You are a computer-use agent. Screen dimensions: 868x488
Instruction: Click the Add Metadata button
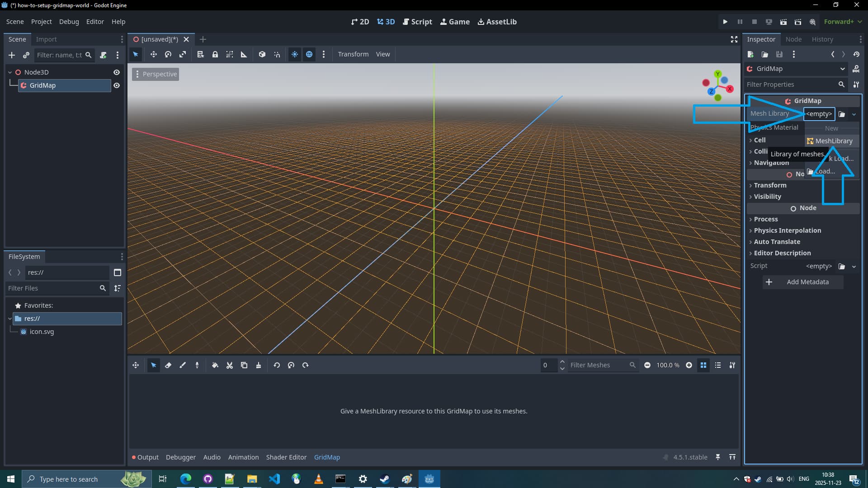coord(802,282)
